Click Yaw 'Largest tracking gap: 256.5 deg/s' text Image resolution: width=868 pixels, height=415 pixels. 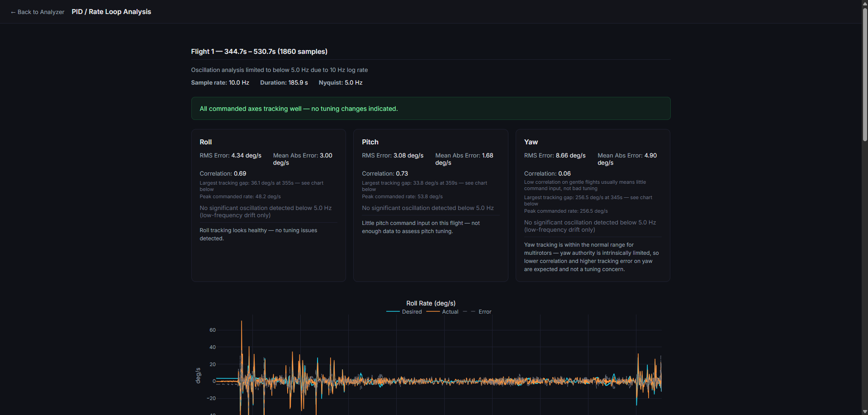point(588,200)
